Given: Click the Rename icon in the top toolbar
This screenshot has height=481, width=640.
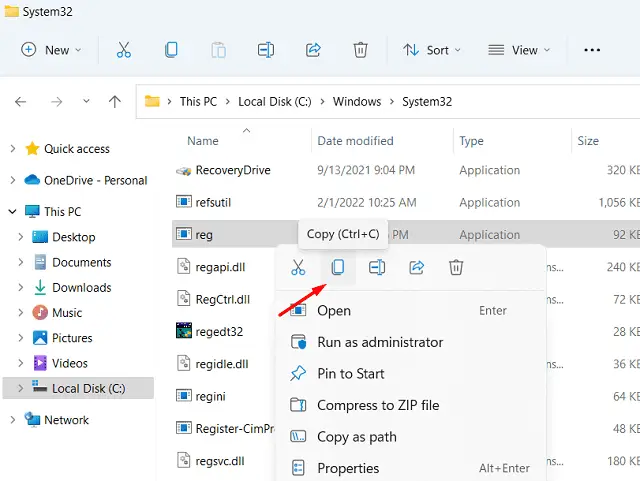Looking at the screenshot, I should (x=265, y=50).
